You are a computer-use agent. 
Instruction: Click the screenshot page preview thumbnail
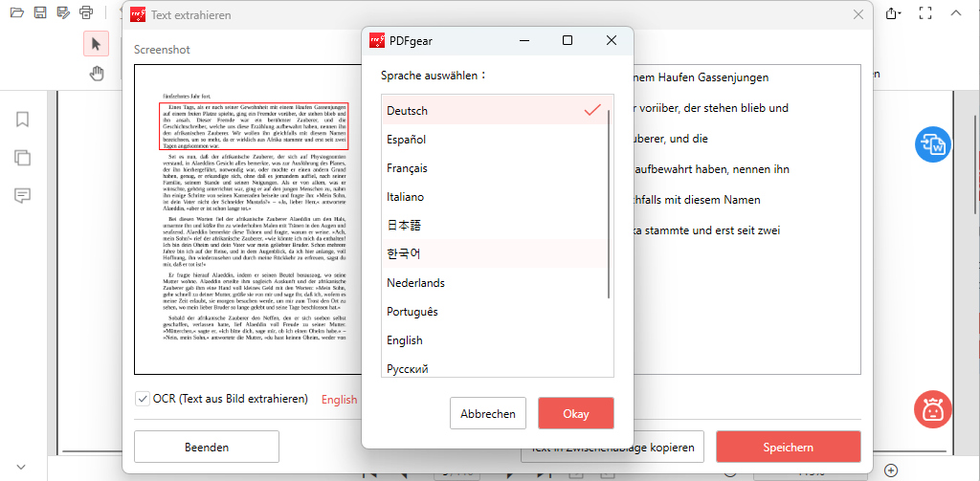(249, 219)
